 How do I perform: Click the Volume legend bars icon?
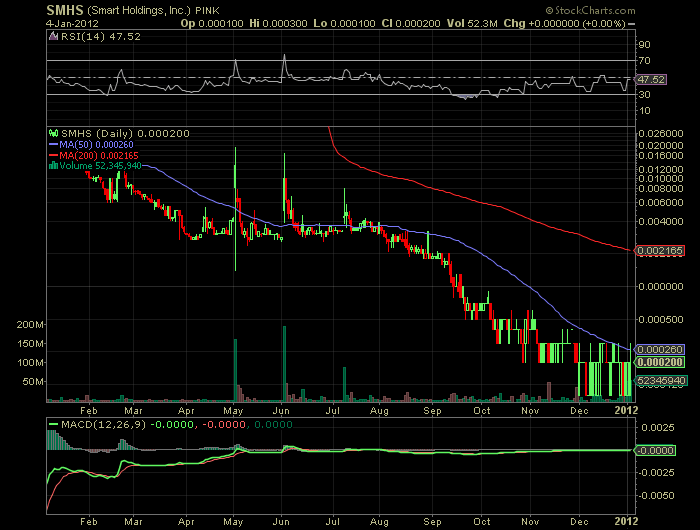[x=54, y=166]
